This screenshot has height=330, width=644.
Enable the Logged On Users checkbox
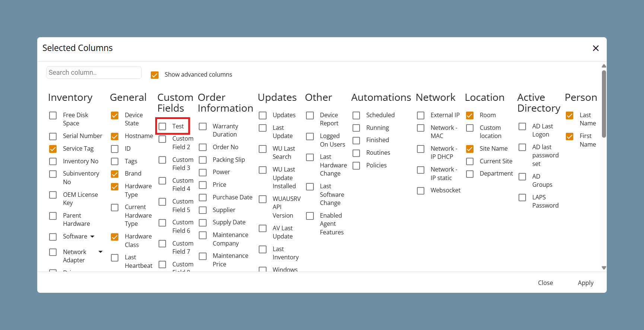310,137
